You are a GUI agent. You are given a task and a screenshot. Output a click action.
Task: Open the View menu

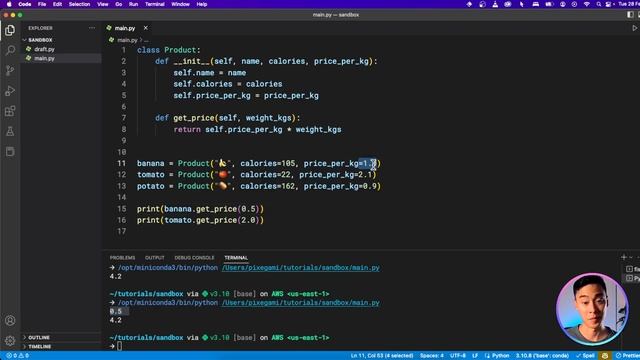coord(102,4)
